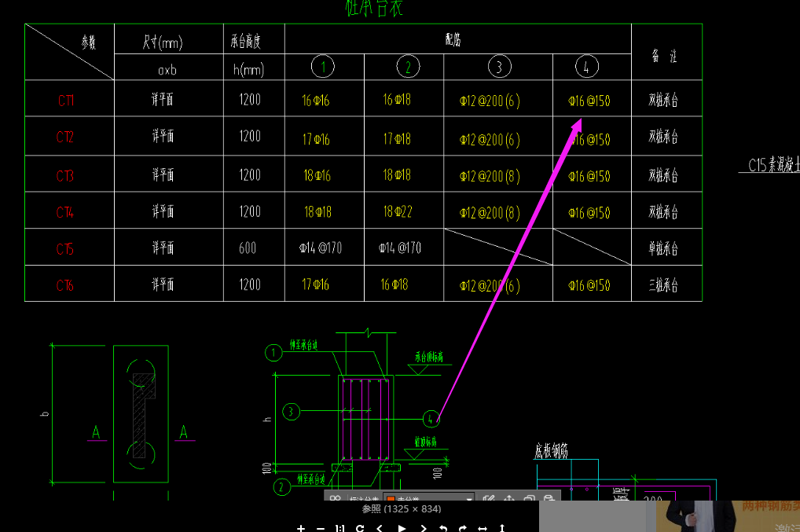Click Φ12@200(8) in the CT3 row
The image size is (800, 532).
tap(490, 177)
